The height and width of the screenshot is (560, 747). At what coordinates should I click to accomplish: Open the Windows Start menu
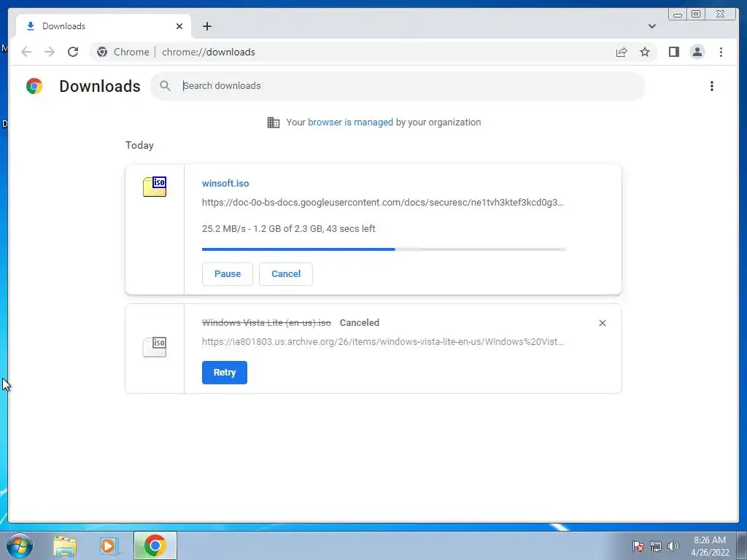tap(20, 545)
